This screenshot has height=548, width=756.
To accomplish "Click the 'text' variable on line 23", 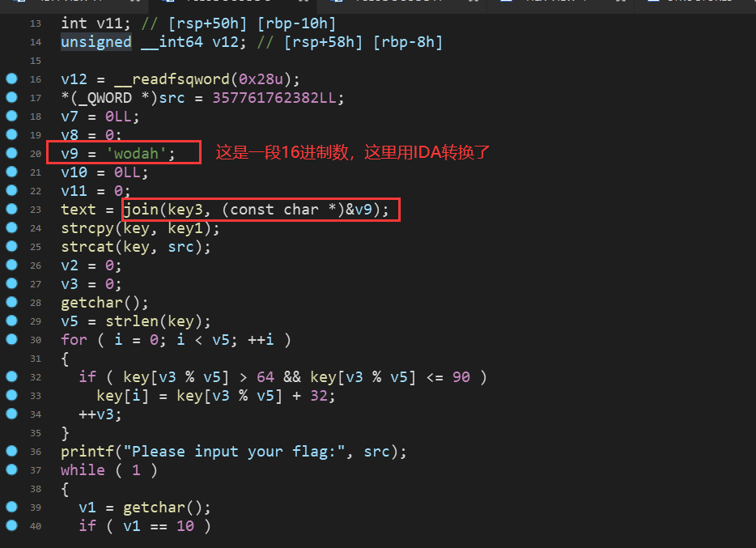I will [78, 210].
